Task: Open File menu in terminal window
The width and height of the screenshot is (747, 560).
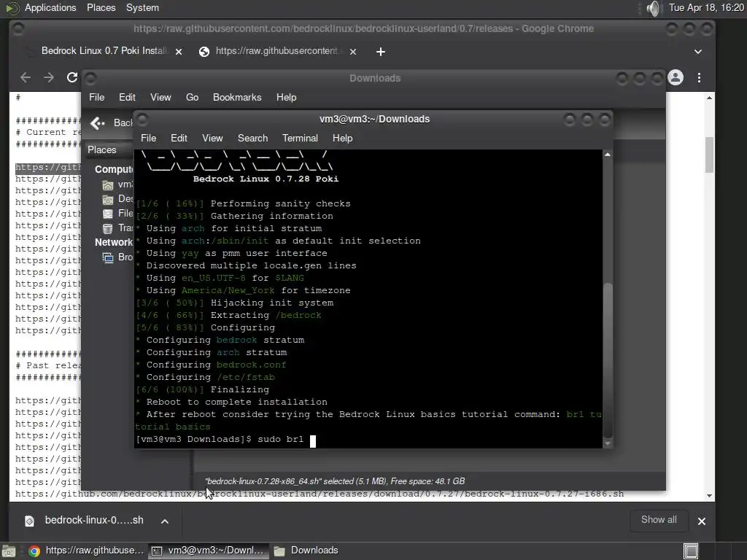Action: click(x=149, y=138)
